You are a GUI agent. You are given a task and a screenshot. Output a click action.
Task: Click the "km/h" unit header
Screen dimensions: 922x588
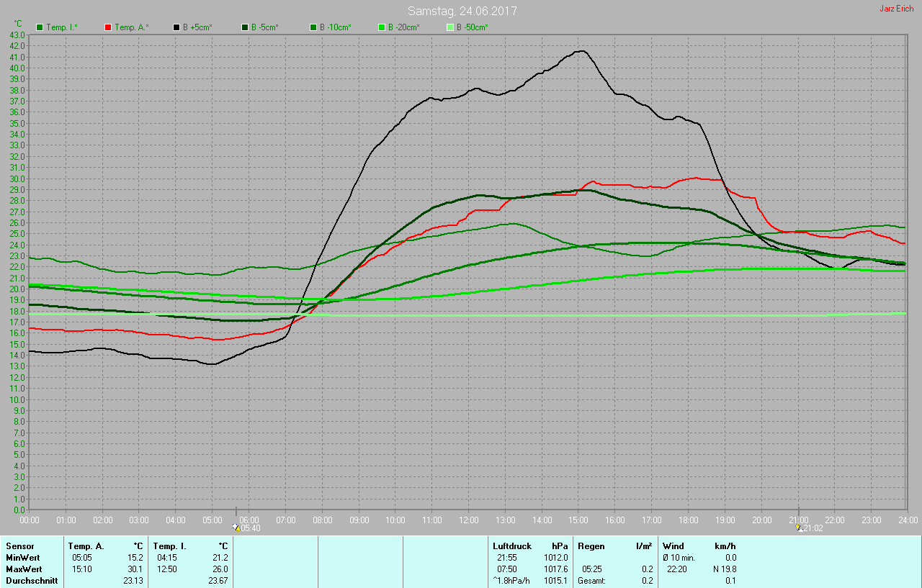point(725,546)
